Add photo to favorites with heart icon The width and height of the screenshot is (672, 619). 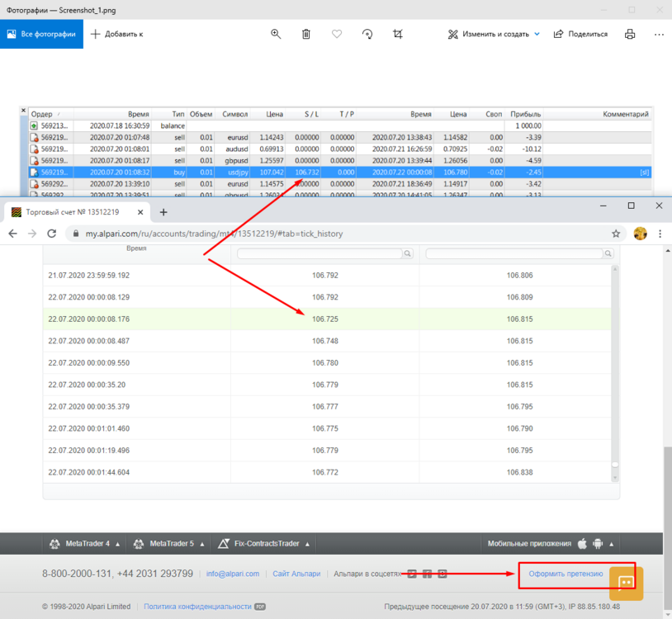pos(337,34)
